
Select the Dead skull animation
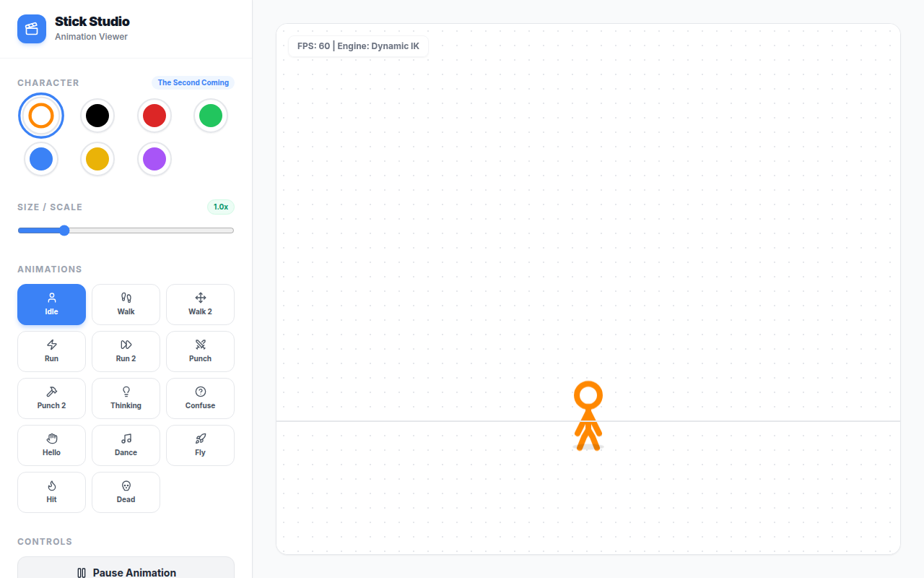pos(126,492)
